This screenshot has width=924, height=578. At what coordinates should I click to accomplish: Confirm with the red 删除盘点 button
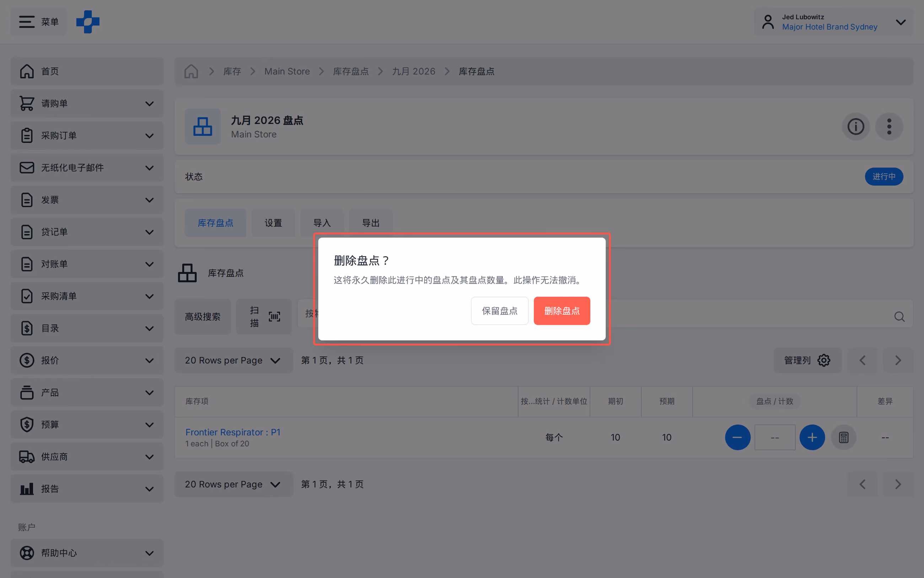click(562, 311)
